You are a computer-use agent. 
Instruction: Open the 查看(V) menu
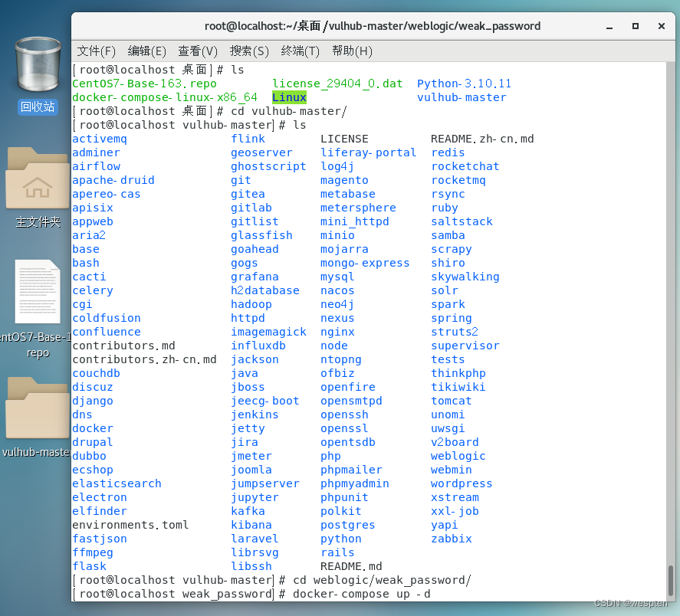click(x=198, y=51)
